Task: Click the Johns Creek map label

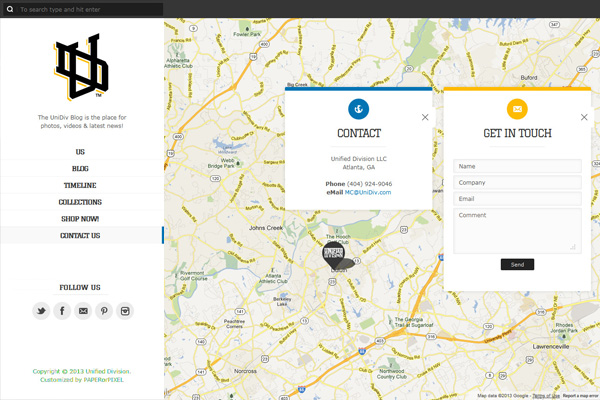Action: pos(266,228)
